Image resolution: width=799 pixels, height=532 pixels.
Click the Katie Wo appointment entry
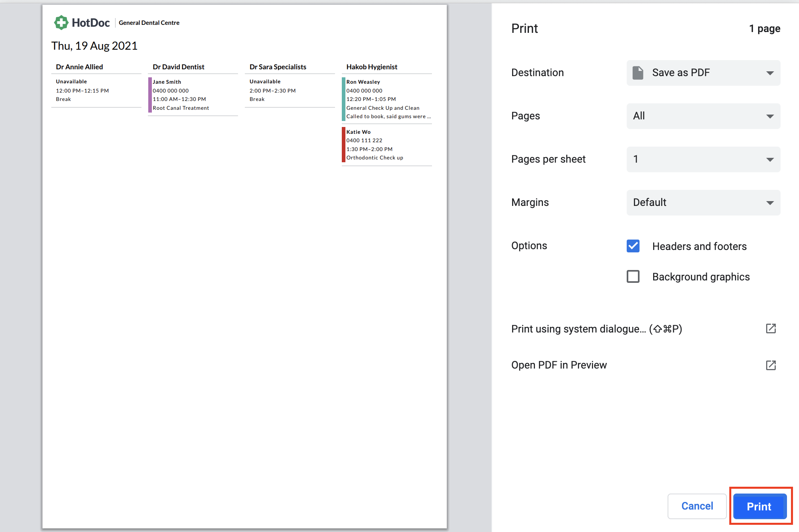pyautogui.click(x=387, y=145)
